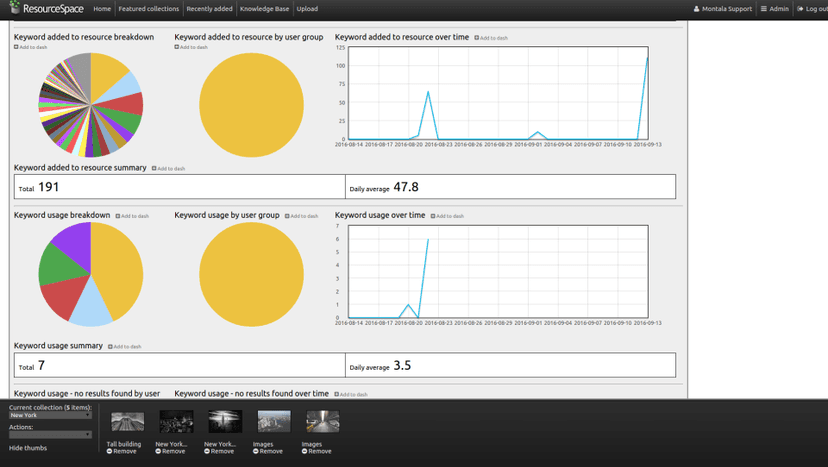Screen dimensions: 828x467
Task: Add Keyword usage over time to dash
Action: click(x=447, y=216)
